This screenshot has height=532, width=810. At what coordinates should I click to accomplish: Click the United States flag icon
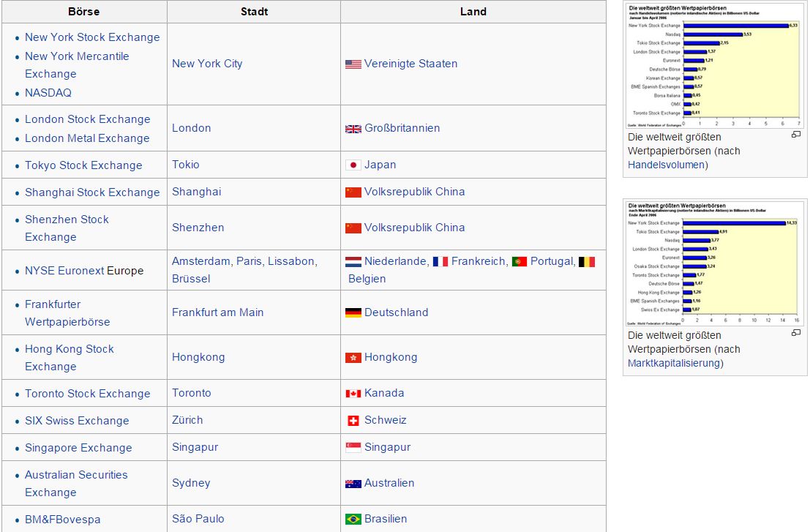point(353,64)
